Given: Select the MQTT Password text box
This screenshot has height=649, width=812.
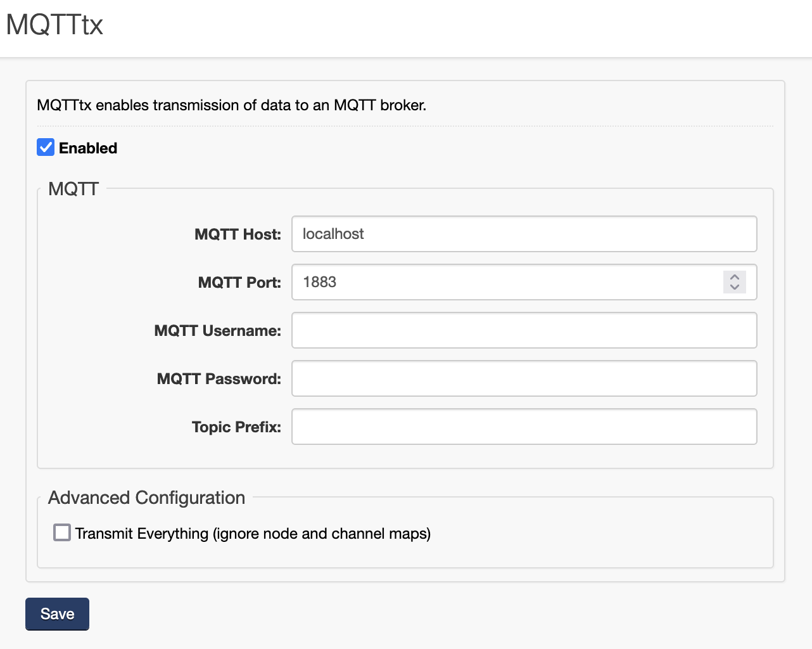Looking at the screenshot, I should pyautogui.click(x=524, y=378).
